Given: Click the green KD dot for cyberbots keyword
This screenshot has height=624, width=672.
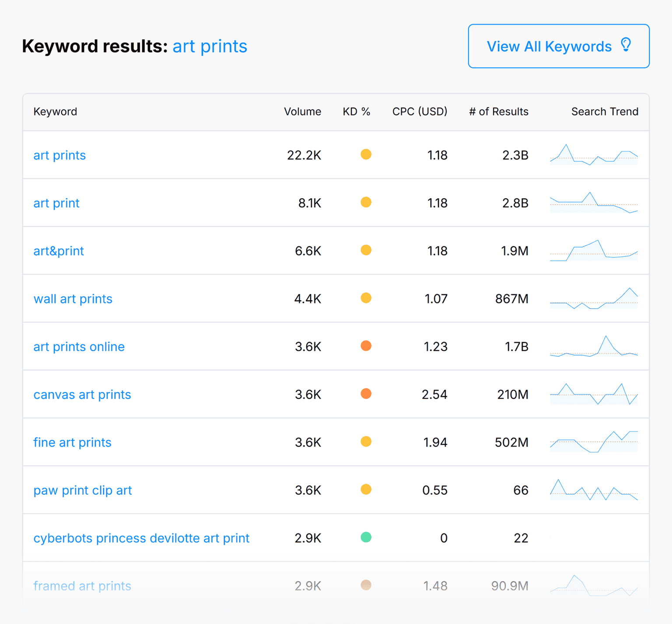Looking at the screenshot, I should click(x=366, y=537).
